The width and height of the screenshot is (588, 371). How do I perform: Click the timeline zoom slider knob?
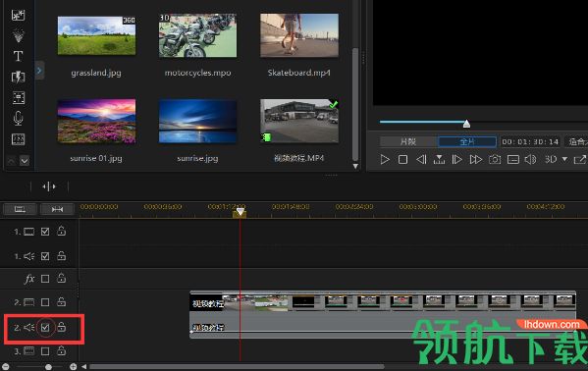48,367
